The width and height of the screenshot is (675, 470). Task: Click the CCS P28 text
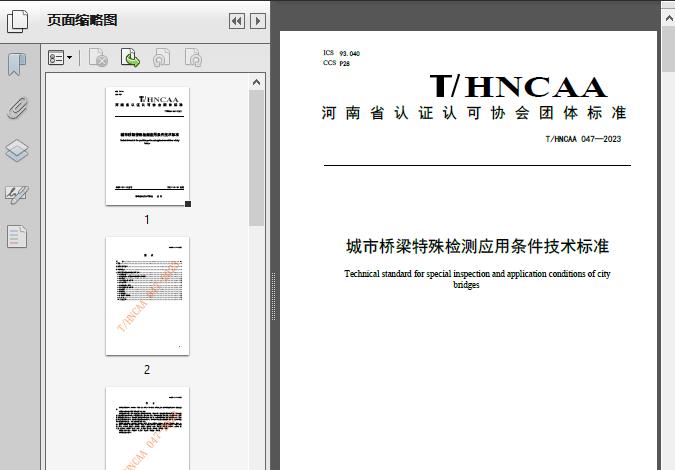[x=336, y=63]
